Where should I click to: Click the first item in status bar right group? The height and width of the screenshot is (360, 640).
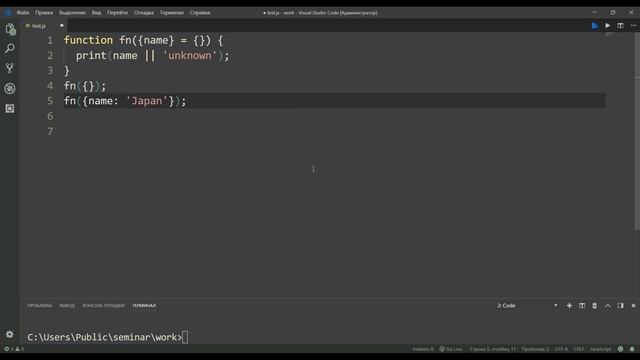tap(423, 349)
